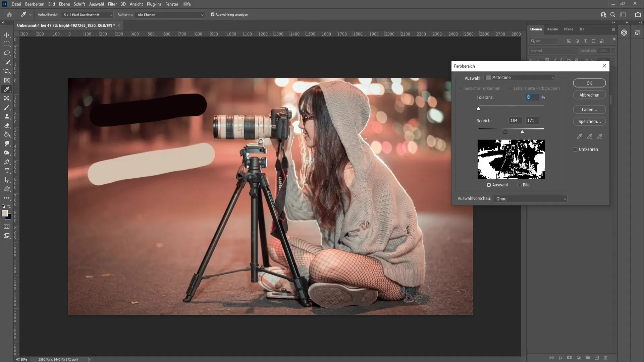Viewport: 644px width, 362px height.
Task: Open the Aufnehm. Alle Ebenen dropdown
Action: tap(170, 15)
